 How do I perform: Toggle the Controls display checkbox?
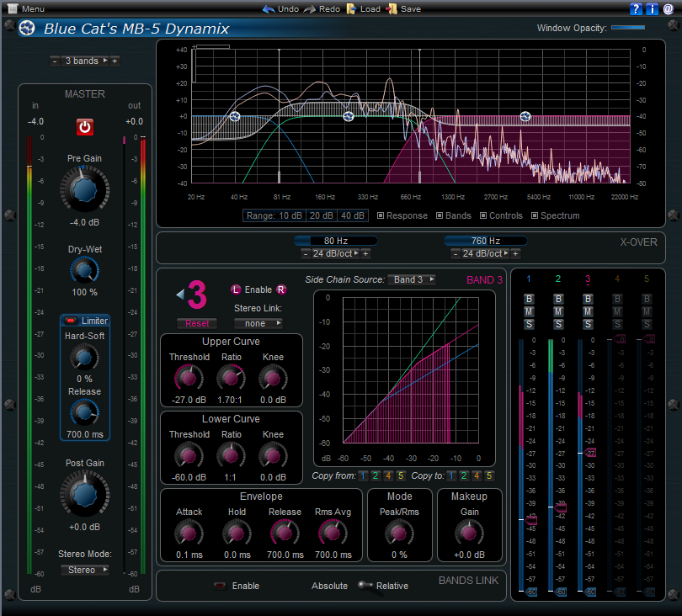(483, 215)
